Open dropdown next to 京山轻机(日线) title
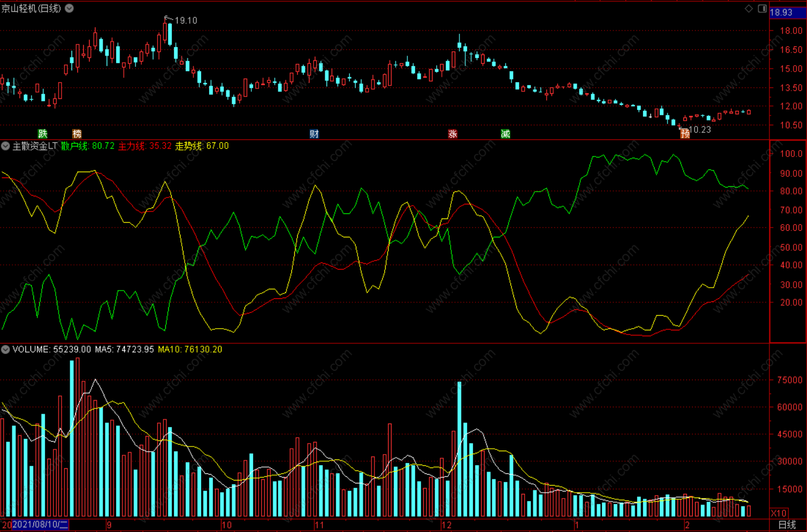Image resolution: width=807 pixels, height=532 pixels. tap(69, 8)
